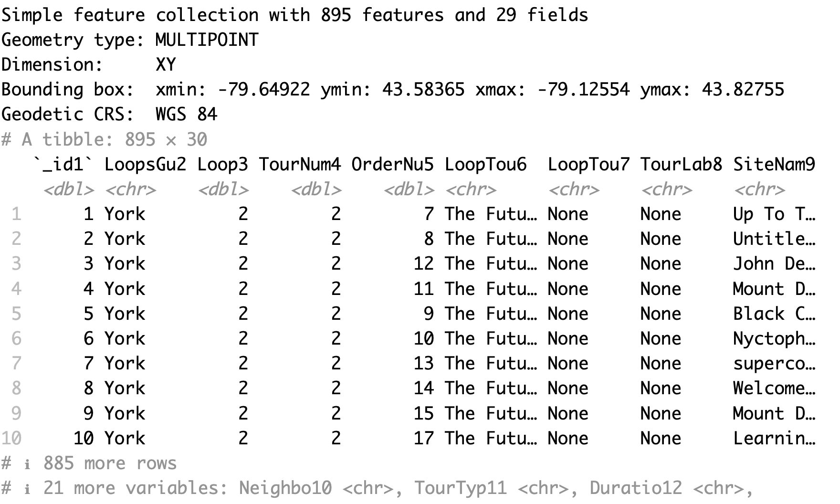
Task: Select the ymax value 43.82755
Action: 743,90
